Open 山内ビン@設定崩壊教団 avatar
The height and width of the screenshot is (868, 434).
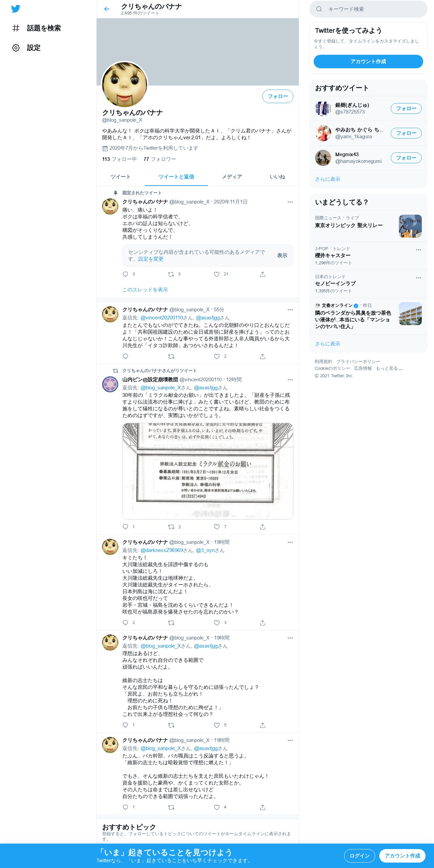tap(110, 384)
